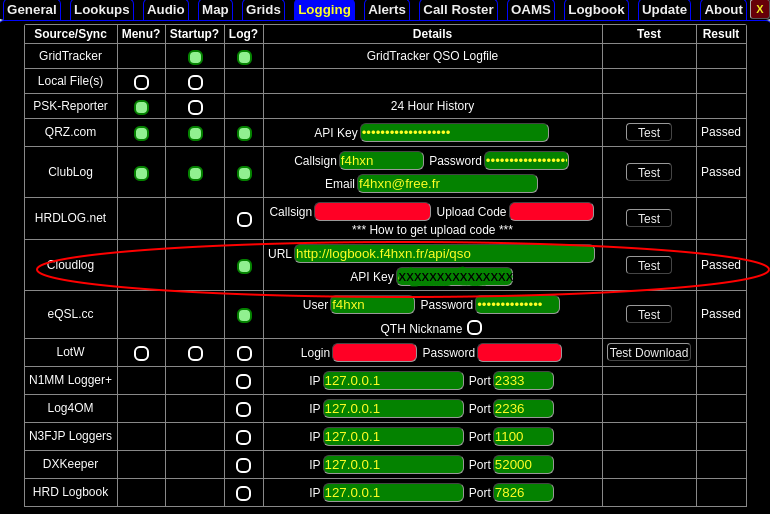The image size is (770, 514).
Task: Focus the LotW Password field
Action: [x=520, y=352]
